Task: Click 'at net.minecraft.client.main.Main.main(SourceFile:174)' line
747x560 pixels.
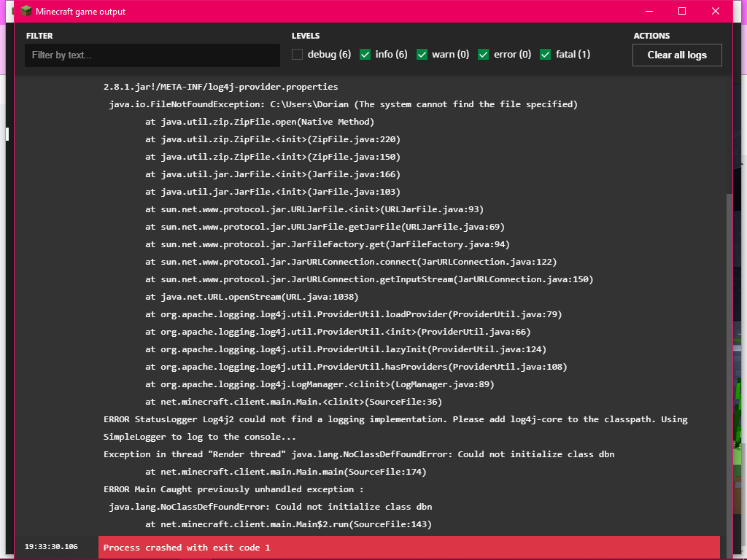Action: point(286,472)
